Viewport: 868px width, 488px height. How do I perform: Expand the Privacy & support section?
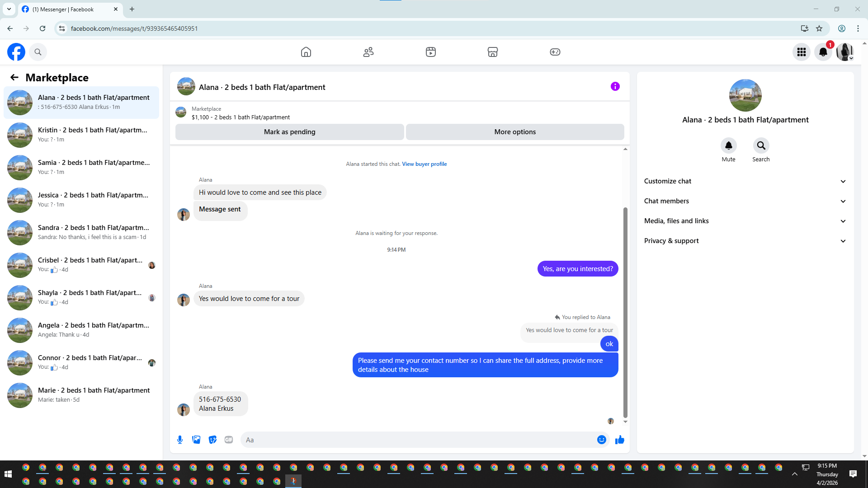pyautogui.click(x=745, y=241)
